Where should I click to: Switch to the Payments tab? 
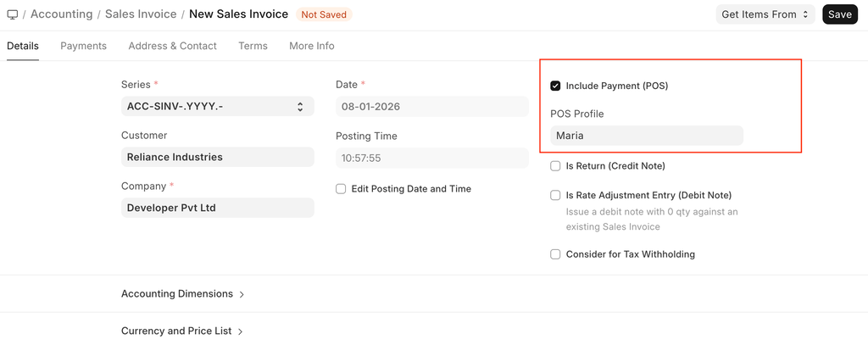click(83, 46)
